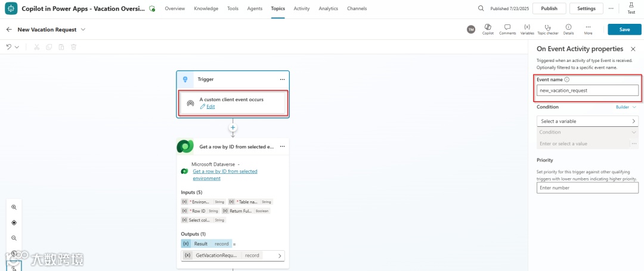Open header more options ellipsis next to Settings
The width and height of the screenshot is (644, 271).
pos(611,8)
